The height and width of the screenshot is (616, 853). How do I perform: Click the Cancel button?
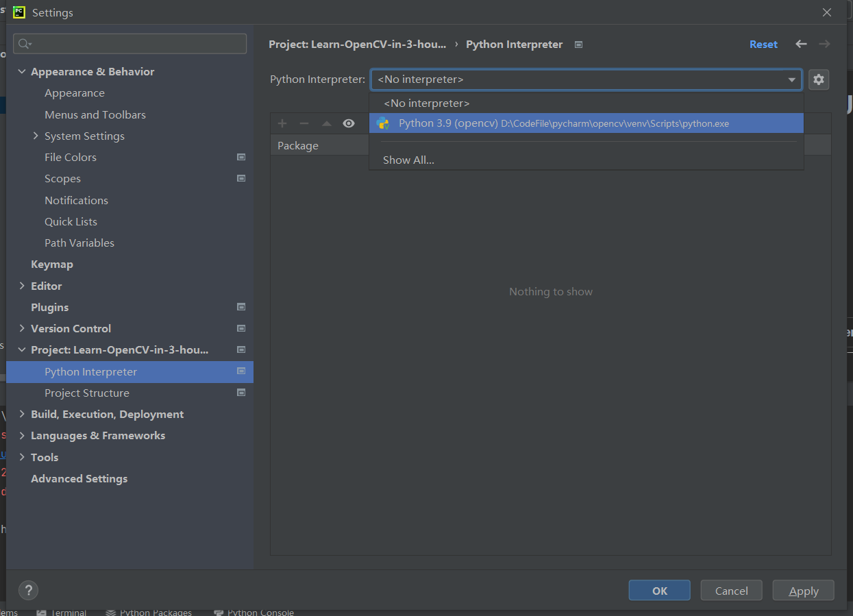pos(731,591)
